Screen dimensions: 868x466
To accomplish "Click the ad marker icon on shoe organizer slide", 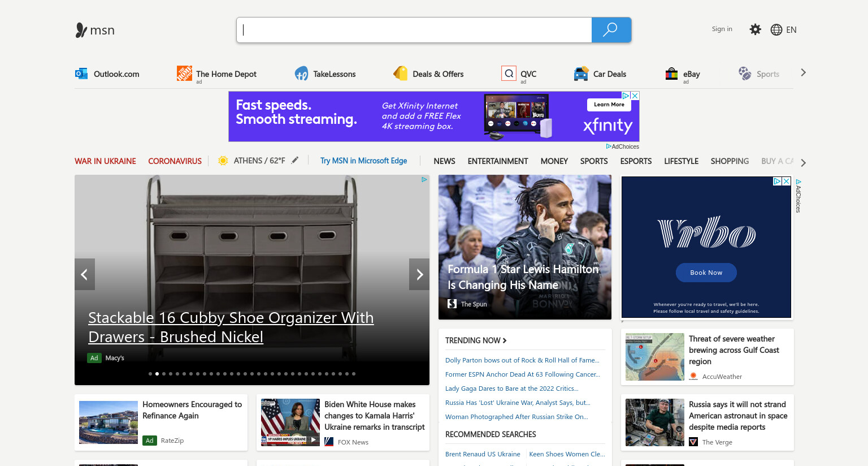I will pyautogui.click(x=424, y=179).
